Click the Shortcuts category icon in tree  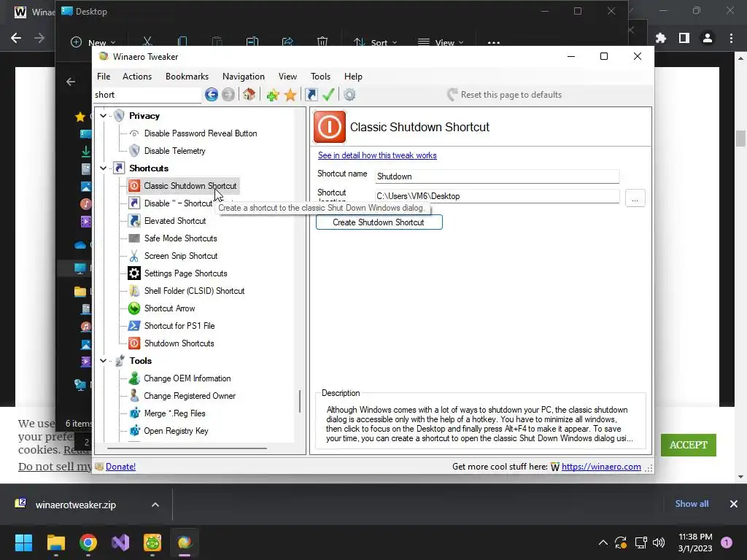[x=119, y=168]
